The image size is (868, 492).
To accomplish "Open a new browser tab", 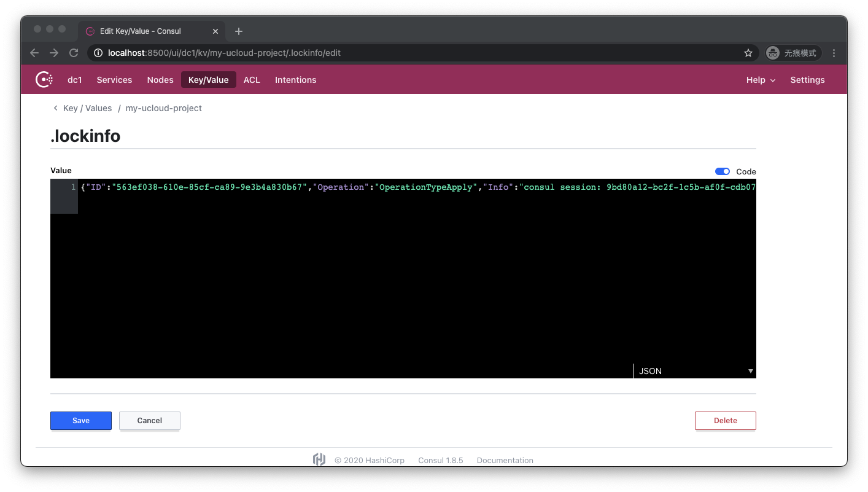I will [239, 31].
